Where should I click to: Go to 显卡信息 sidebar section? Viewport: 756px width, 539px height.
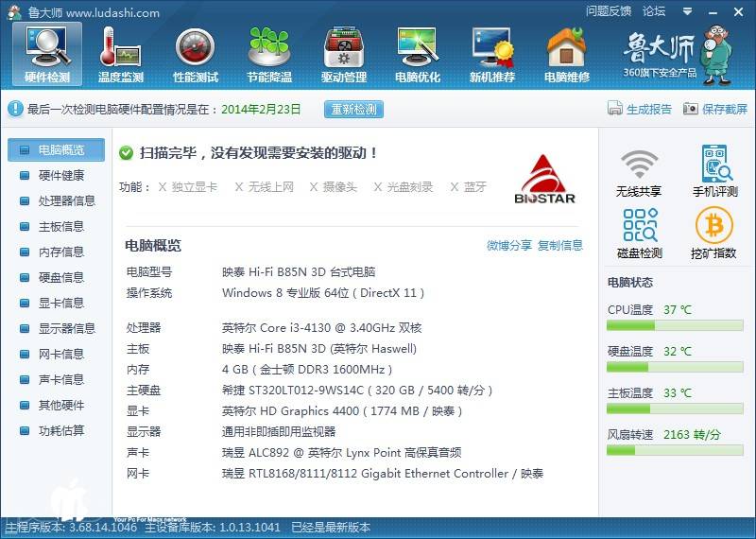(x=60, y=304)
